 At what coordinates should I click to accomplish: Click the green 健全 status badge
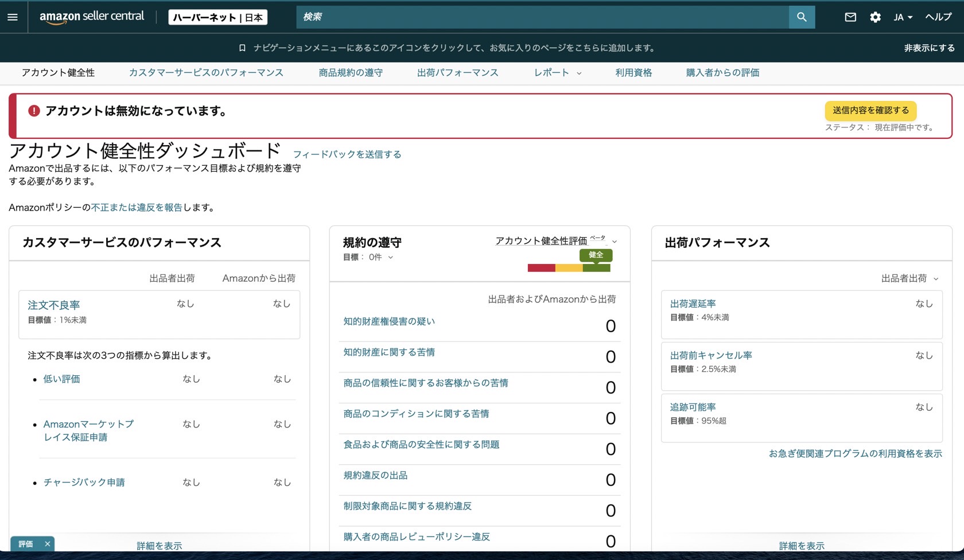(596, 255)
